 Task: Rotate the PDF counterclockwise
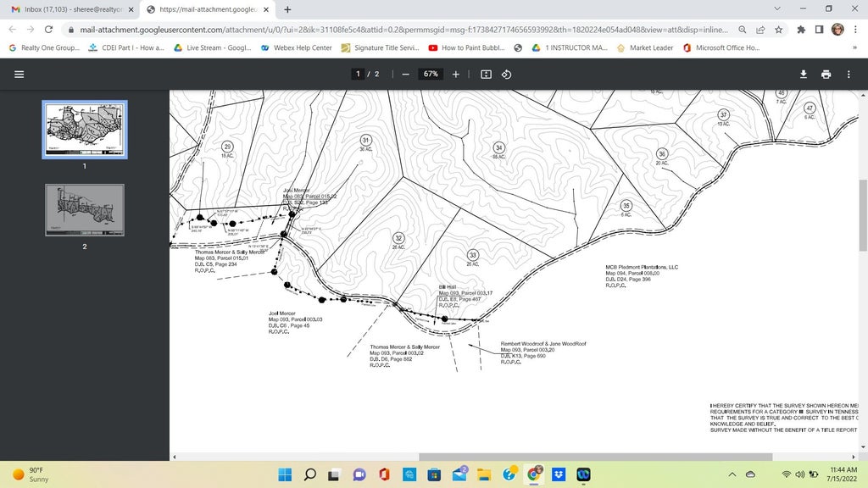click(507, 75)
